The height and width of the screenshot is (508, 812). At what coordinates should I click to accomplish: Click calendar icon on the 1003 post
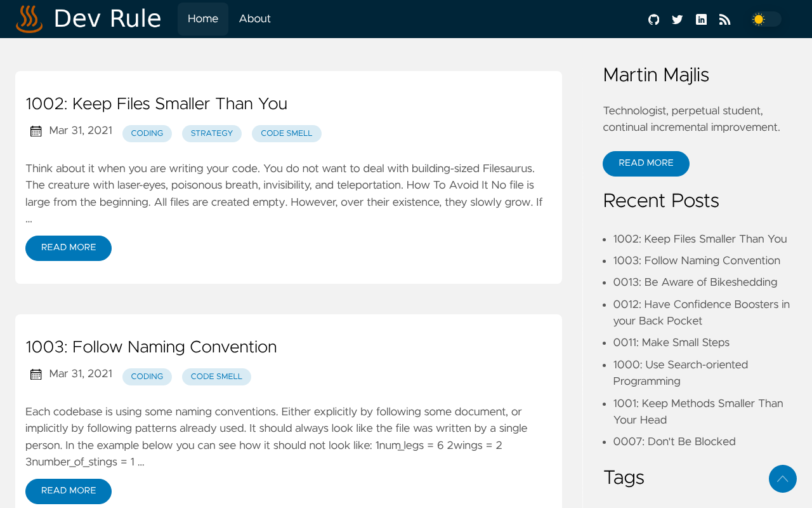click(x=36, y=375)
